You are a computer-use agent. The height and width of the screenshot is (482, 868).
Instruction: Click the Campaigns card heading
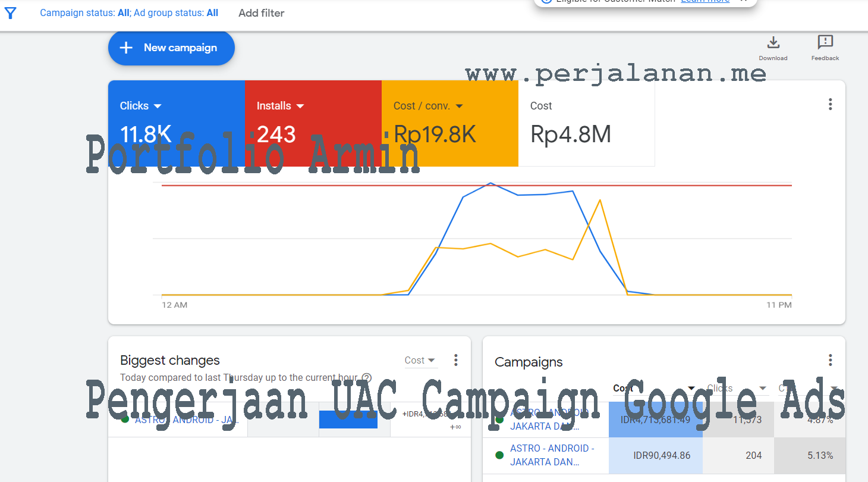529,362
